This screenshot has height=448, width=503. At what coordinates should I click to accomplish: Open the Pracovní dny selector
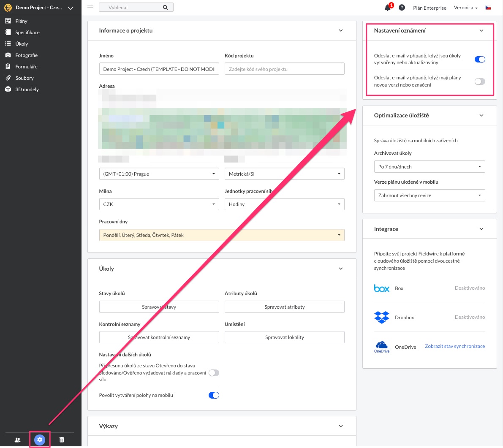click(x=221, y=235)
